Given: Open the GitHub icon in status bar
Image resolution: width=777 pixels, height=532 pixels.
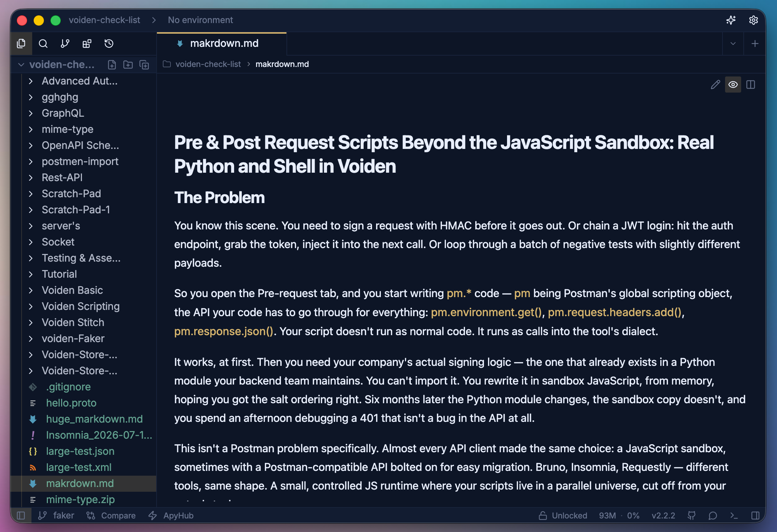Looking at the screenshot, I should click(691, 516).
